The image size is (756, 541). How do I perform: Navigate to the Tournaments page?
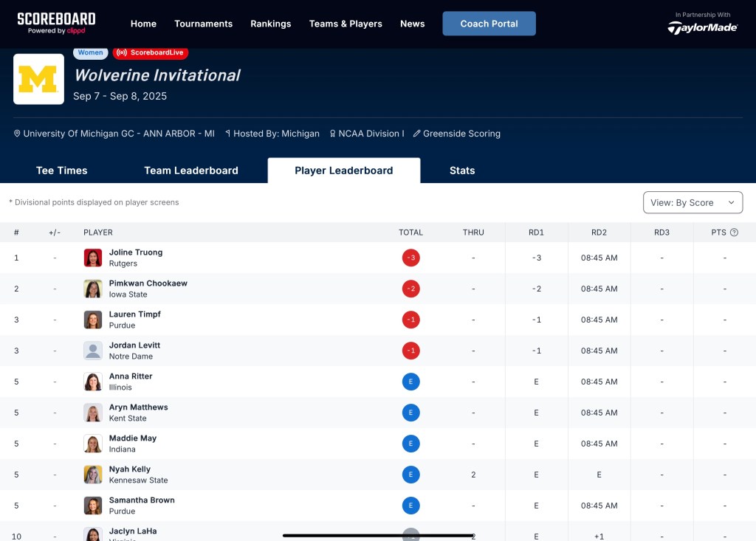(x=203, y=24)
